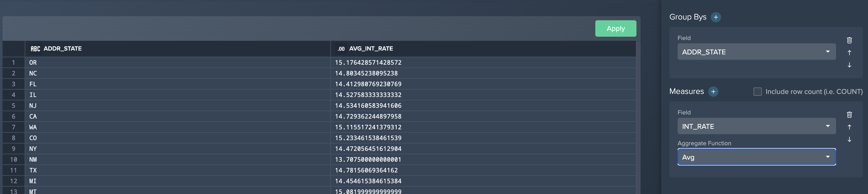Image resolution: width=868 pixels, height=194 pixels.
Task: Open the ADDR_STATE field dropdown
Action: coord(756,52)
